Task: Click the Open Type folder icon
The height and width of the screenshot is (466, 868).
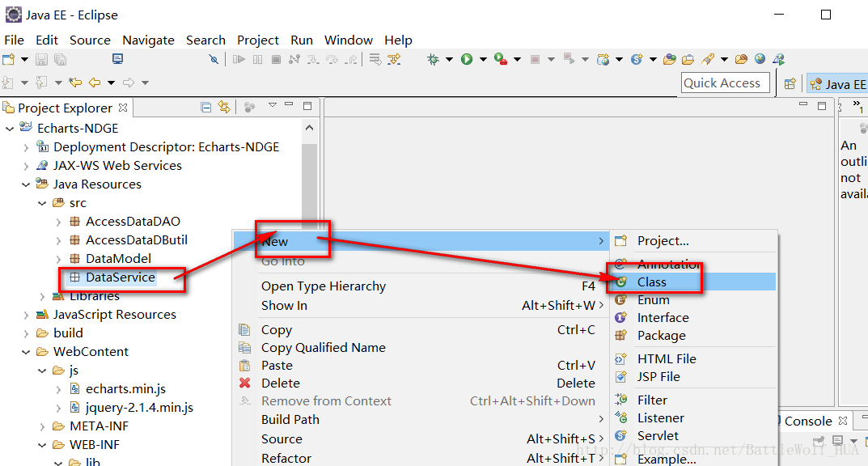Action: click(x=670, y=59)
